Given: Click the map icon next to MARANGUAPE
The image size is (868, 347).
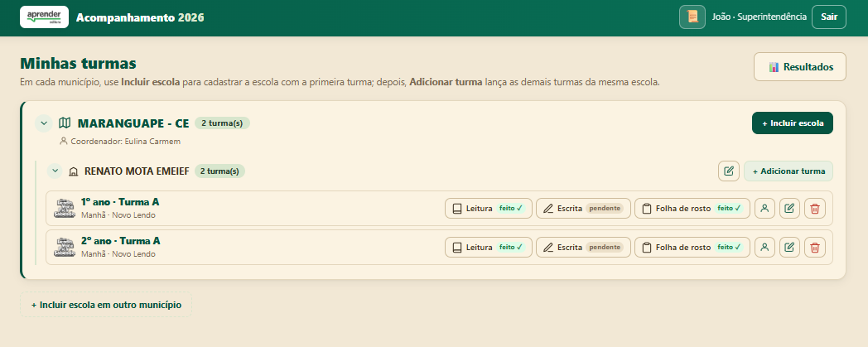Looking at the screenshot, I should point(65,123).
